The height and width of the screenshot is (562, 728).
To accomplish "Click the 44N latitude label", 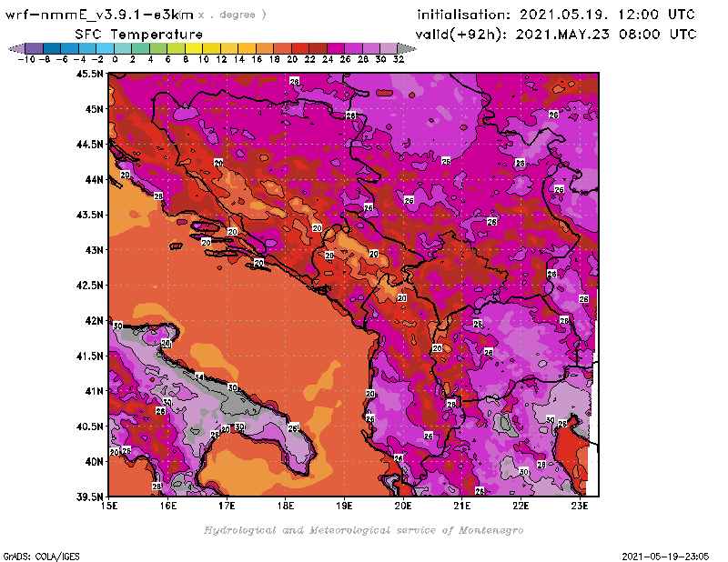I will click(95, 179).
